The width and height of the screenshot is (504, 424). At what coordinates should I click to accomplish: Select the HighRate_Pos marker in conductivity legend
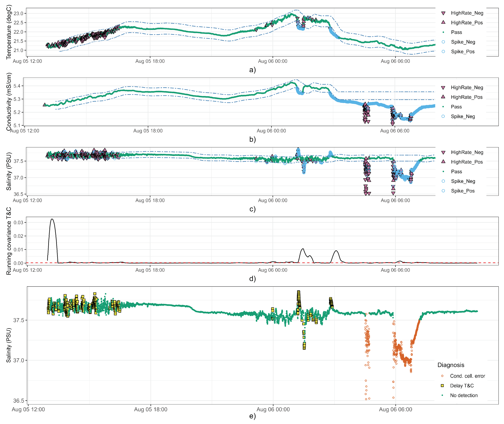443,97
